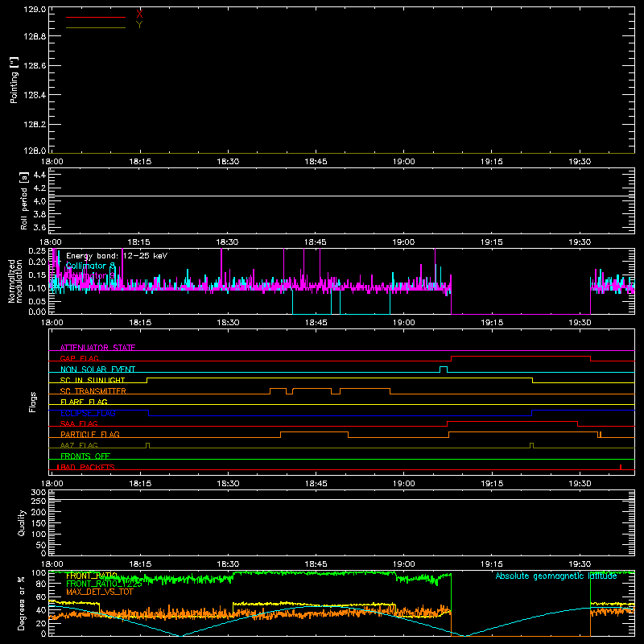The width and height of the screenshot is (644, 644).
Task: Click the blue ECLIPSE_FLAG label
Action: point(88,413)
